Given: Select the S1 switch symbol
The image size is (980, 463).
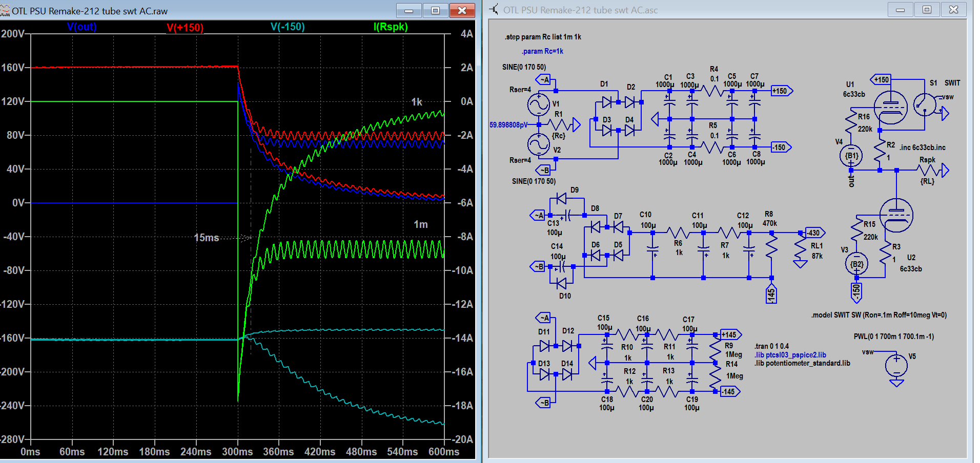Looking at the screenshot, I should (x=925, y=105).
